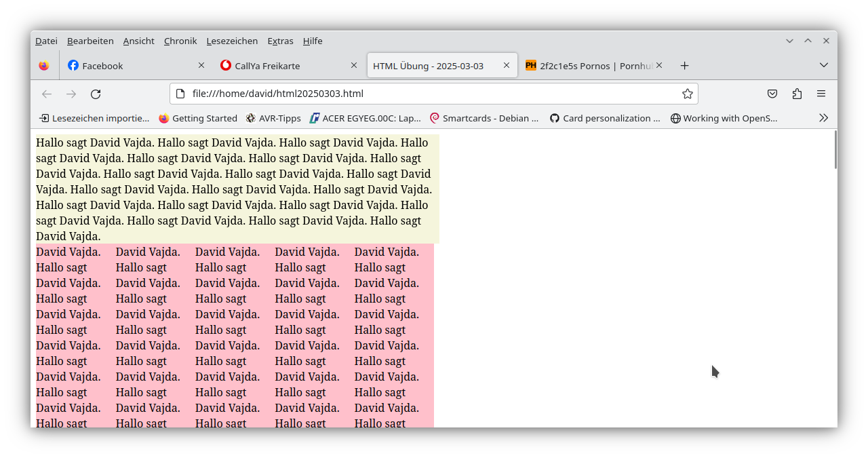Click the vertical page scrollbar
The image size is (868, 458).
pyautogui.click(x=835, y=151)
